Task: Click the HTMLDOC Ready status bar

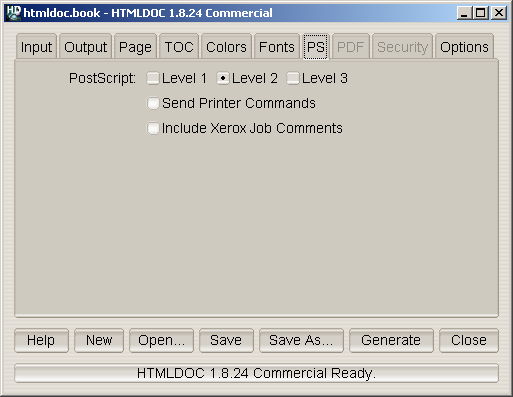Action: click(x=256, y=373)
